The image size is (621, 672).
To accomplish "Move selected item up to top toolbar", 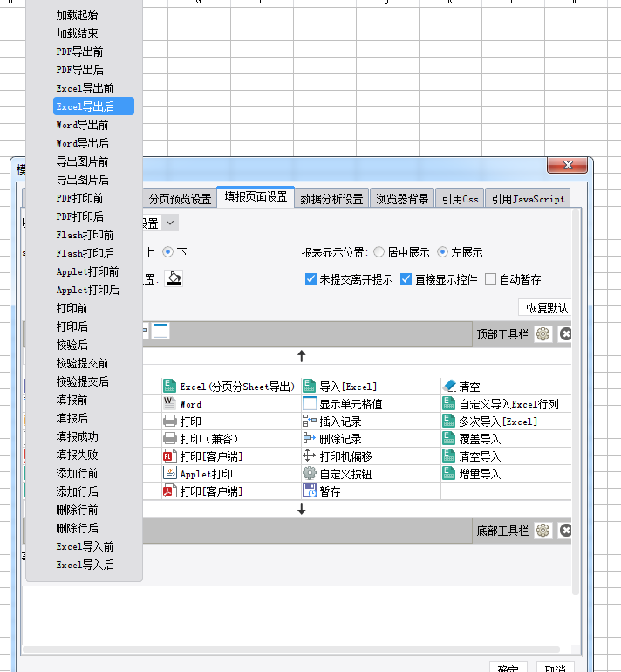I will [x=302, y=356].
